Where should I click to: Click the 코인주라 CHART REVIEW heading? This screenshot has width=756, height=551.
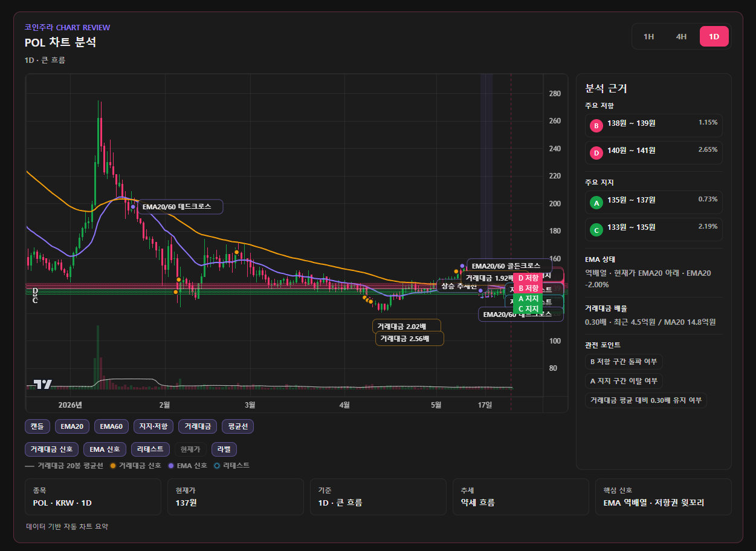[67, 27]
